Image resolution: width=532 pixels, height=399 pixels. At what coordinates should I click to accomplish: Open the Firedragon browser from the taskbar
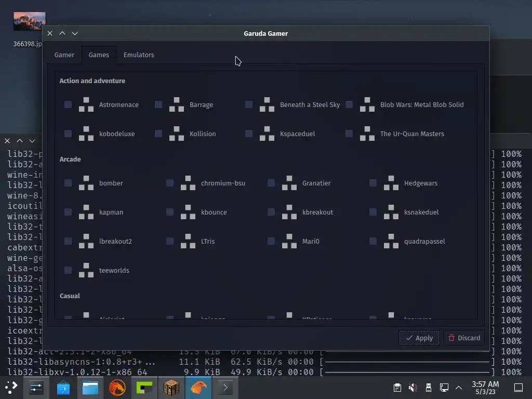[117, 388]
